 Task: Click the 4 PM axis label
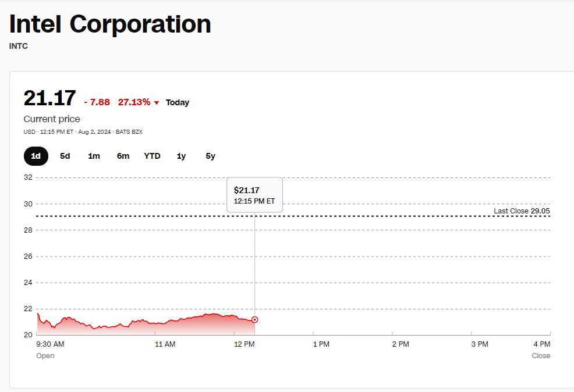[542, 344]
